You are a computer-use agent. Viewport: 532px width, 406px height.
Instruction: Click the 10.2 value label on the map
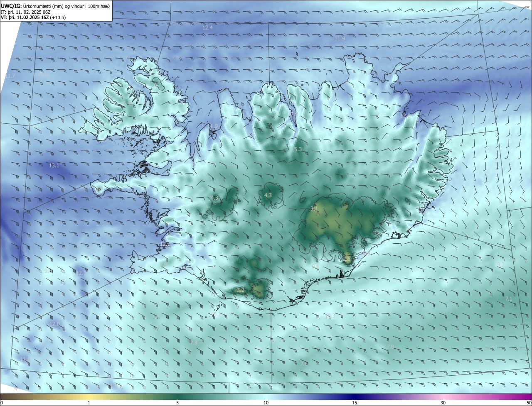216,315
